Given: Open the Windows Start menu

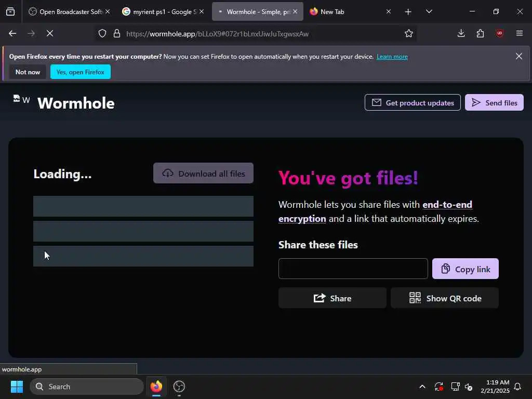Looking at the screenshot, I should click(17, 387).
